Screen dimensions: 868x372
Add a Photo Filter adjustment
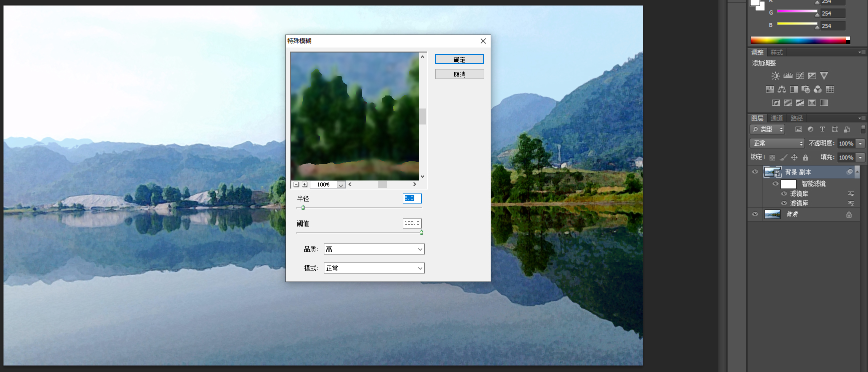(x=806, y=89)
